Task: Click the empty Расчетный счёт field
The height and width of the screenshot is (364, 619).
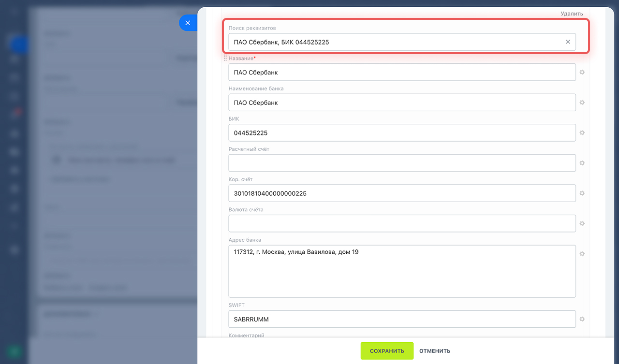Action: [x=402, y=163]
